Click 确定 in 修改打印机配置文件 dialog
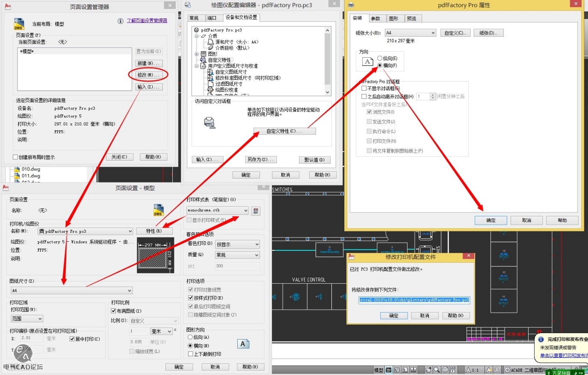 point(394,316)
